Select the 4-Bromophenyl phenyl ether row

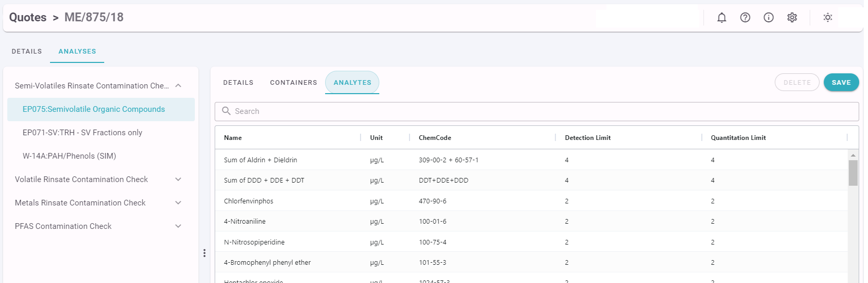pyautogui.click(x=531, y=263)
